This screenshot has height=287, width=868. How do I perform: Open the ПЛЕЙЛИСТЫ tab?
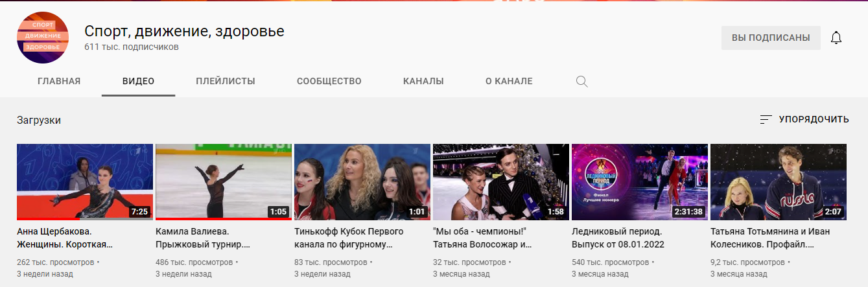[x=226, y=82]
